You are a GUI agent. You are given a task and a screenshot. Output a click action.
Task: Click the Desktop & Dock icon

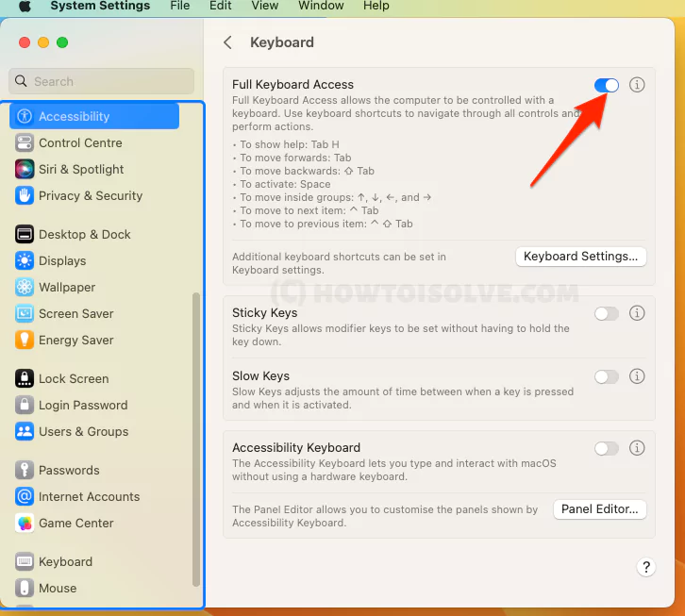[x=25, y=234]
